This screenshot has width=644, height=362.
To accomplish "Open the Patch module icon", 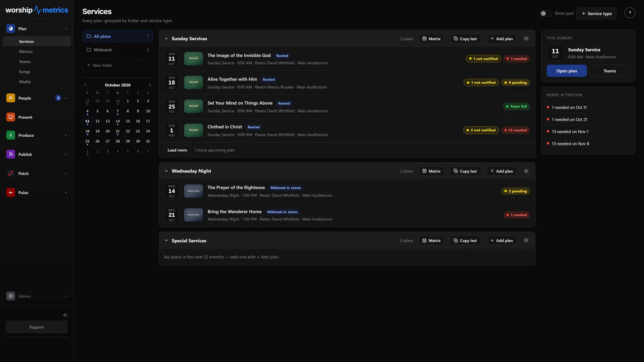I will (11, 173).
